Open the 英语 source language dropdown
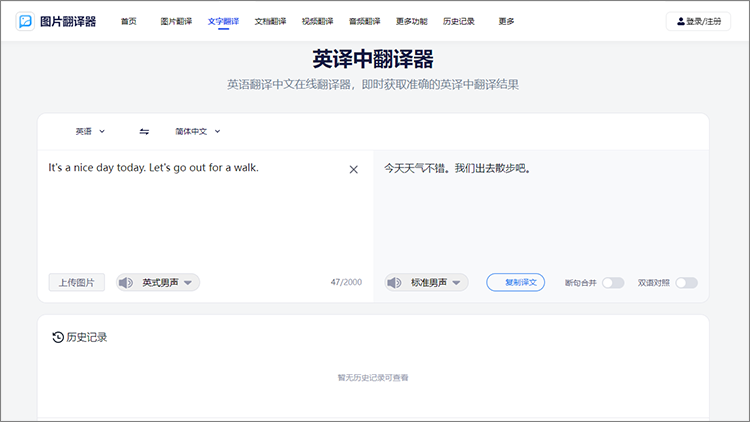This screenshot has height=422, width=750. click(x=90, y=131)
